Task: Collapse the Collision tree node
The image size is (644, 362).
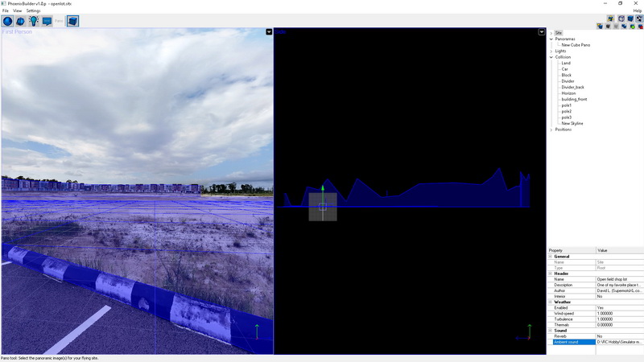Action: (551, 57)
